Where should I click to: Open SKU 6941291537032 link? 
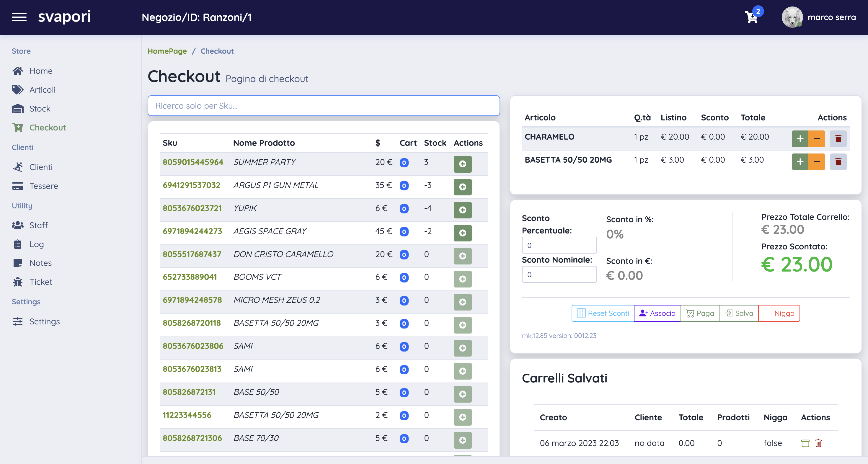pos(191,185)
